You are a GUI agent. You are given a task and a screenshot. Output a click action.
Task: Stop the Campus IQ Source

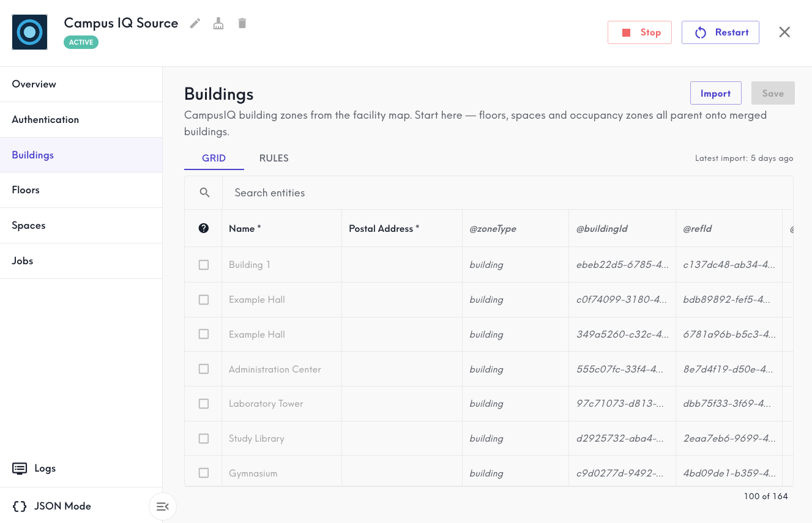[639, 32]
